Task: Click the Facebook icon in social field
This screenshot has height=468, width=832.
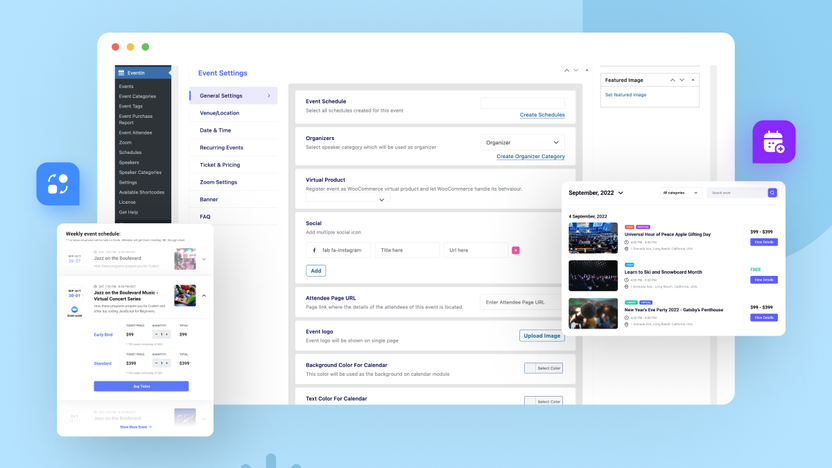Action: [314, 250]
